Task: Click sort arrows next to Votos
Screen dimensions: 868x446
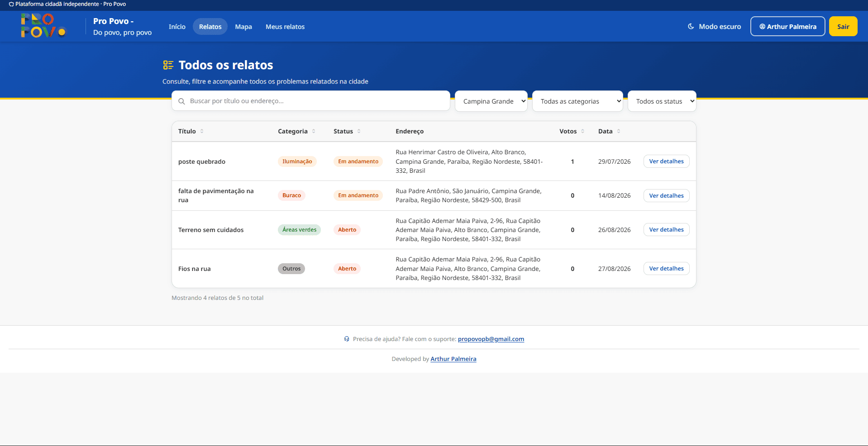Action: click(x=583, y=131)
